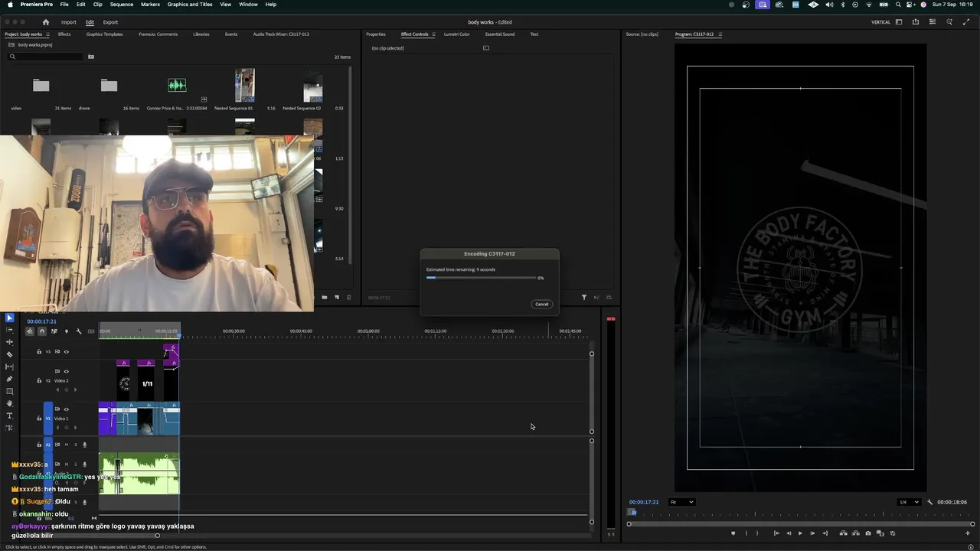This screenshot has width=980, height=551.
Task: Select the Rectangle shape tool
Action: [9, 391]
